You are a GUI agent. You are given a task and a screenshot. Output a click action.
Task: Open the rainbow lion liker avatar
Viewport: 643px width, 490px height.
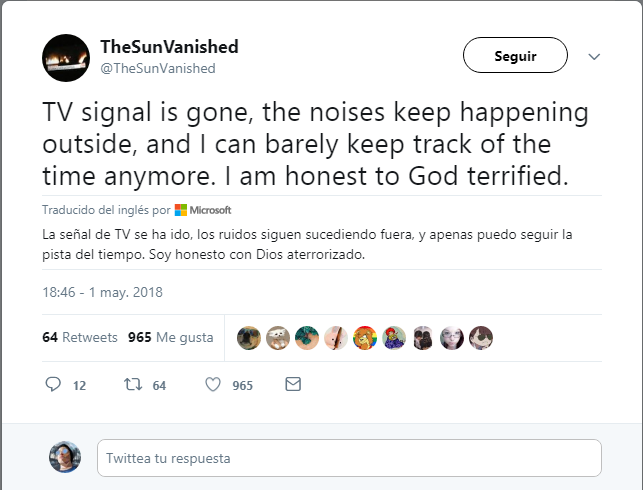tap(365, 338)
